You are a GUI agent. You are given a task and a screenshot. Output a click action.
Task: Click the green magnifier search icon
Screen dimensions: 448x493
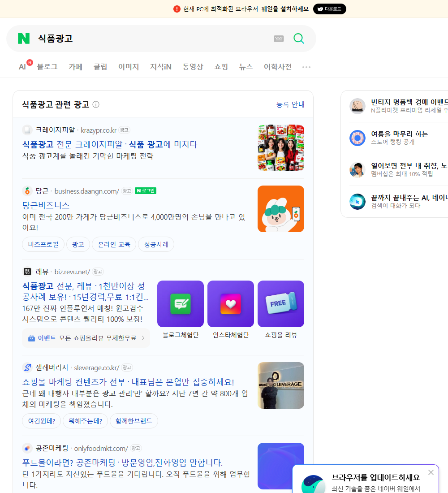click(x=299, y=39)
